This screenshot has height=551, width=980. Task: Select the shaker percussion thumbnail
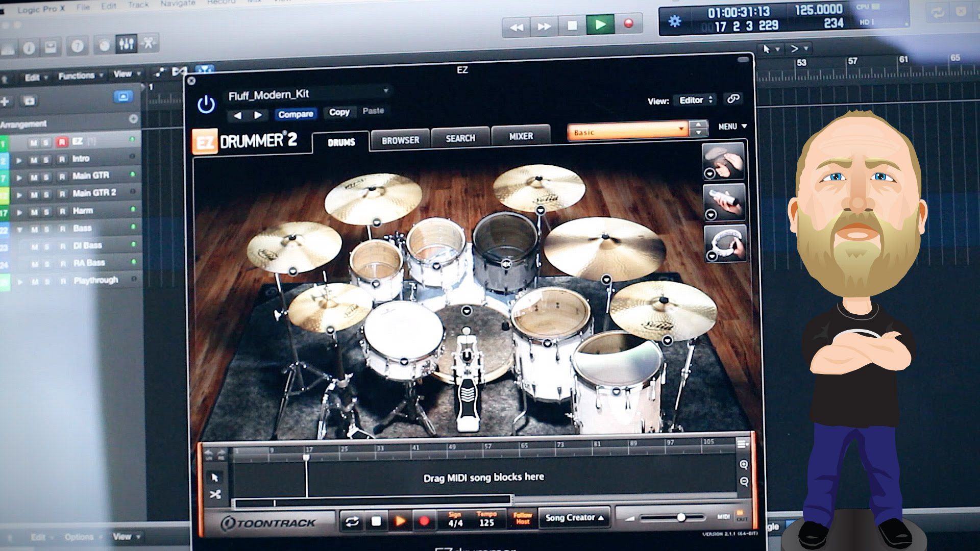point(724,202)
